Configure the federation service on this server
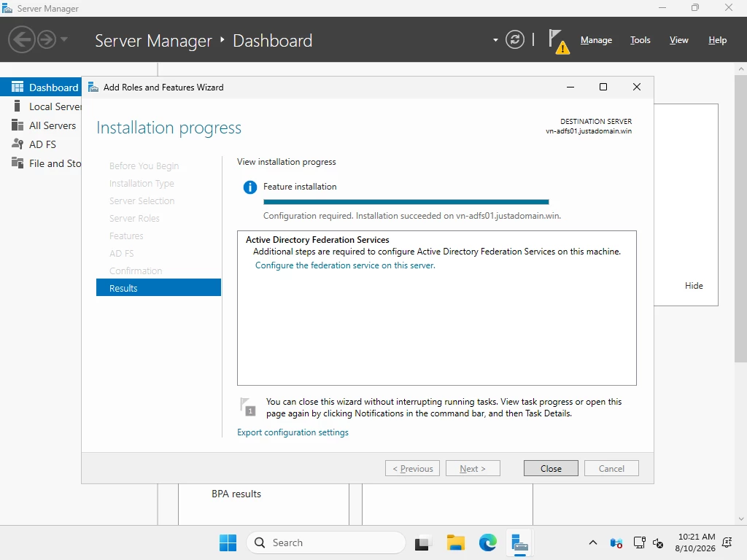Viewport: 747px width, 560px height. click(345, 265)
